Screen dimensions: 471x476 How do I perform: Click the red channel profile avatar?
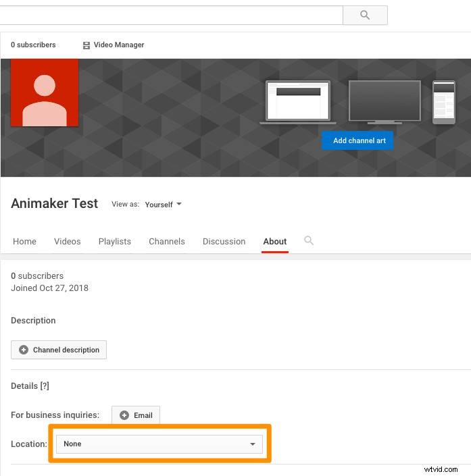point(45,92)
